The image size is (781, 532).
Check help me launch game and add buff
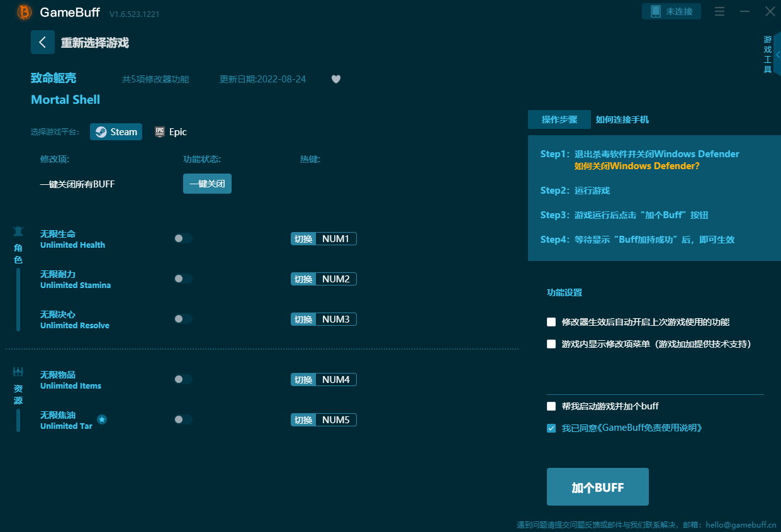click(551, 406)
